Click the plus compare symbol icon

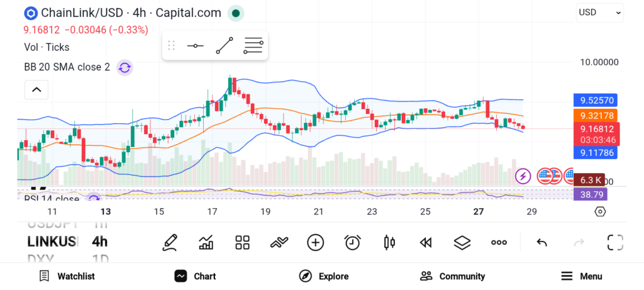click(315, 242)
